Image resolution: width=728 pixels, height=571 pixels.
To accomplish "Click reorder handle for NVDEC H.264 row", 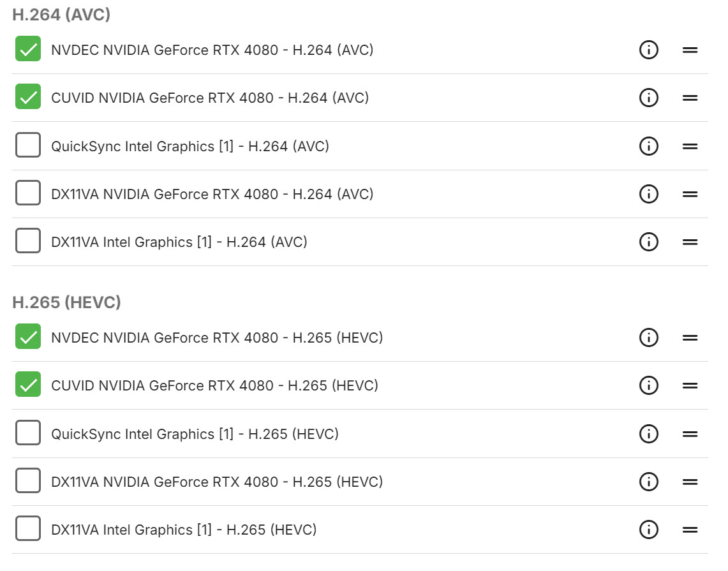I will pyautogui.click(x=690, y=50).
